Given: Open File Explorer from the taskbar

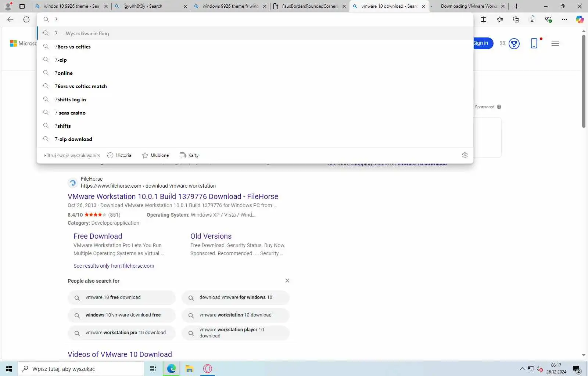Looking at the screenshot, I should coord(189,369).
